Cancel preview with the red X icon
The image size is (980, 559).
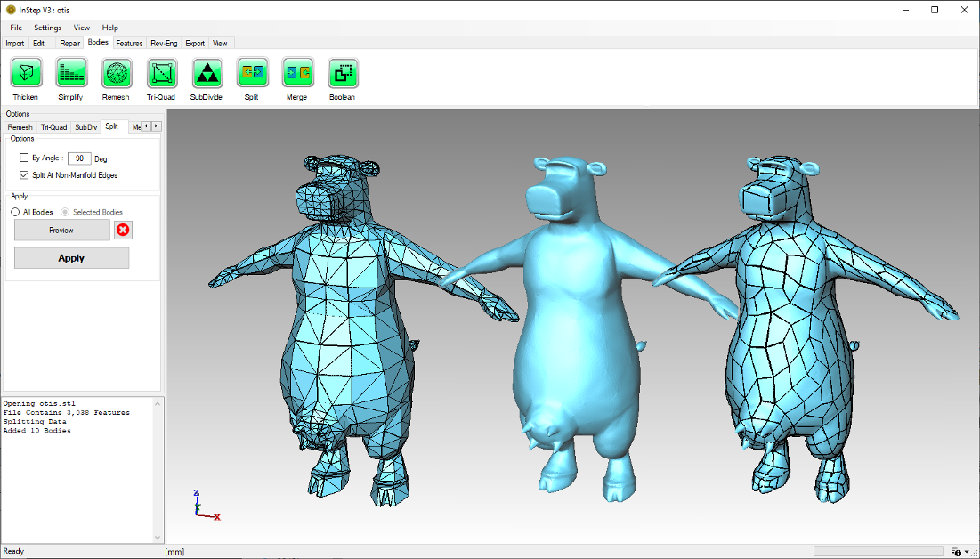coord(123,231)
